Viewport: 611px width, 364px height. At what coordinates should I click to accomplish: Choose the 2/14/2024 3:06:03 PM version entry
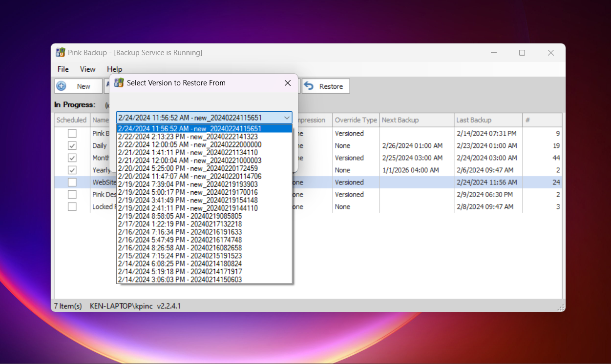180,280
